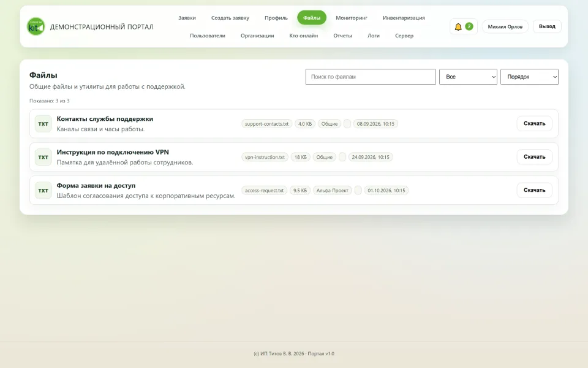
Task: Click the Альфа Проект tag
Action: [x=332, y=191]
